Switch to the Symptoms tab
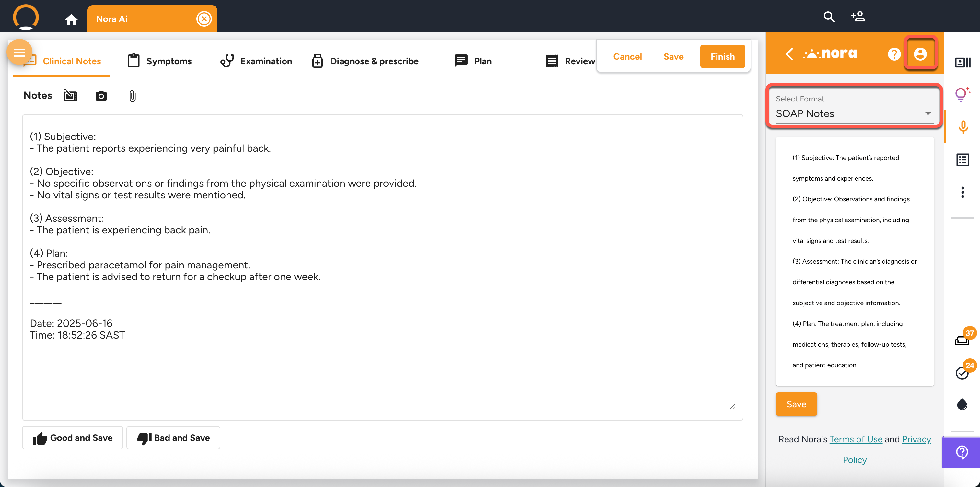Image resolution: width=980 pixels, height=487 pixels. pyautogui.click(x=159, y=61)
